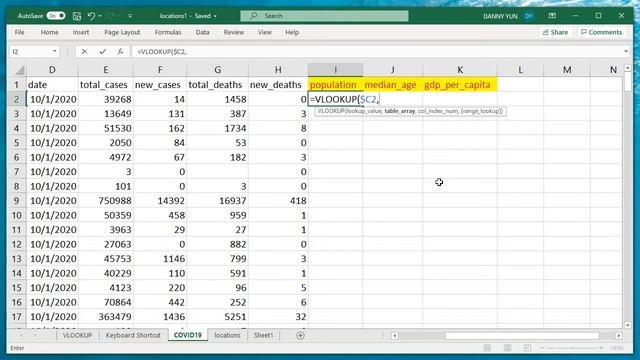
Task: Open the View ribbon tab
Action: coord(264,32)
